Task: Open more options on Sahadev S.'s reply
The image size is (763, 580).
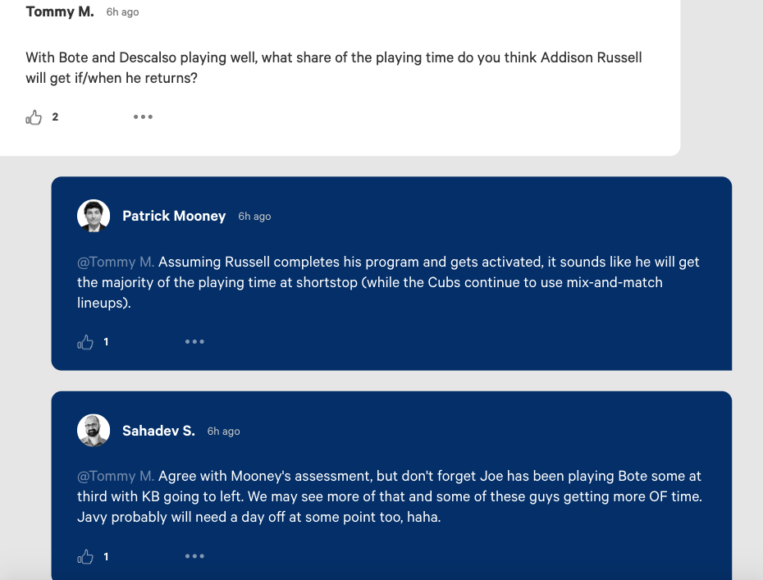Action: pos(194,556)
